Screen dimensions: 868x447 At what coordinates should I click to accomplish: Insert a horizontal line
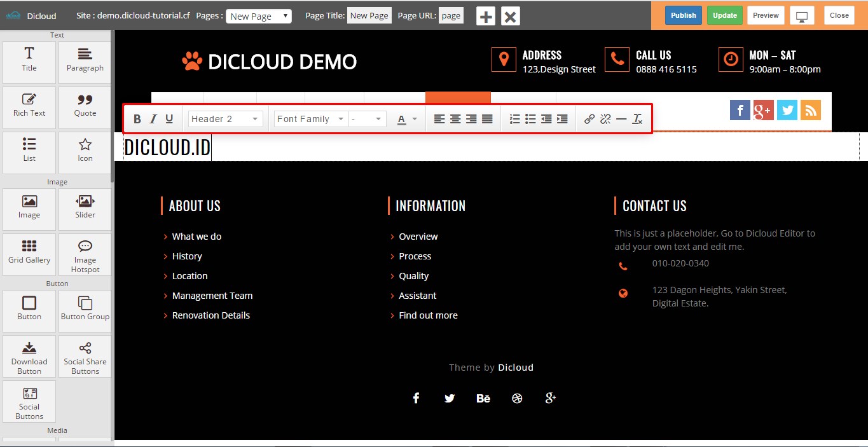click(621, 119)
